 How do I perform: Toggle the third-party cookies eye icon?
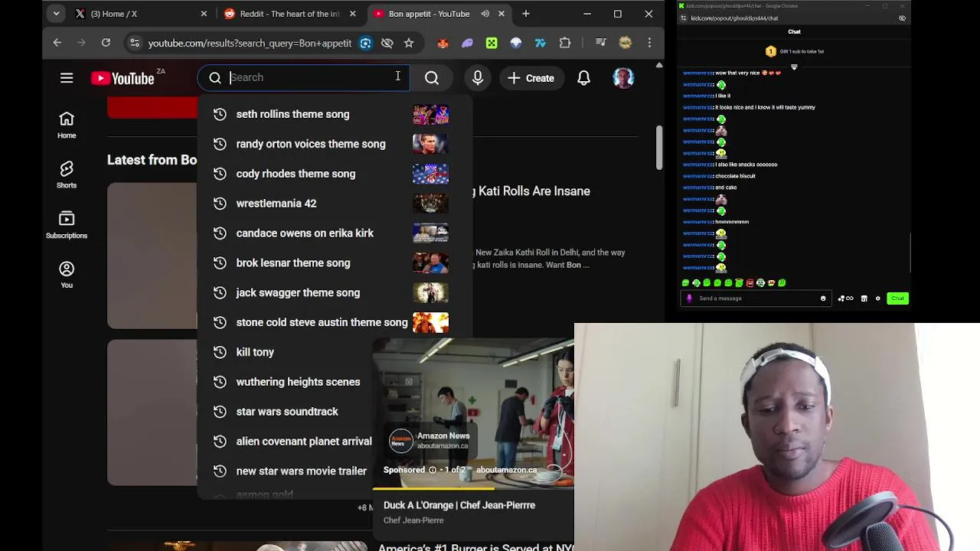click(387, 43)
